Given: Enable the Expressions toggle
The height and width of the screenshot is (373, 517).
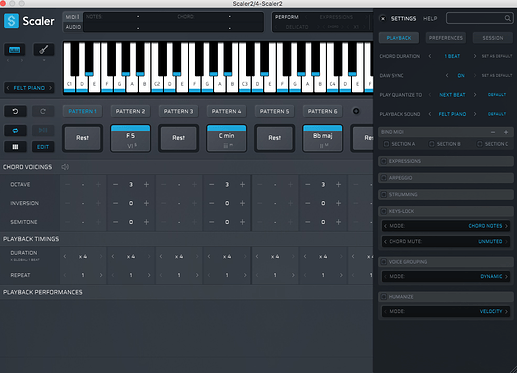Looking at the screenshot, I should 384,161.
